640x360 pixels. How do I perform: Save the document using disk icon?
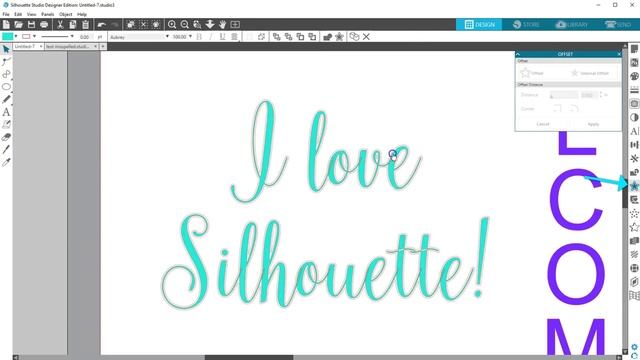31,24
